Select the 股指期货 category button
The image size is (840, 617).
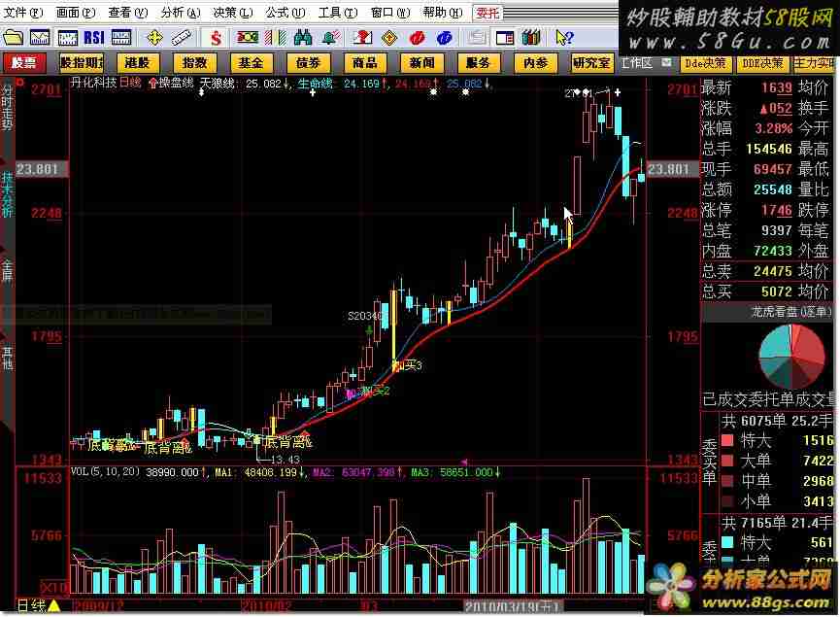[82, 63]
